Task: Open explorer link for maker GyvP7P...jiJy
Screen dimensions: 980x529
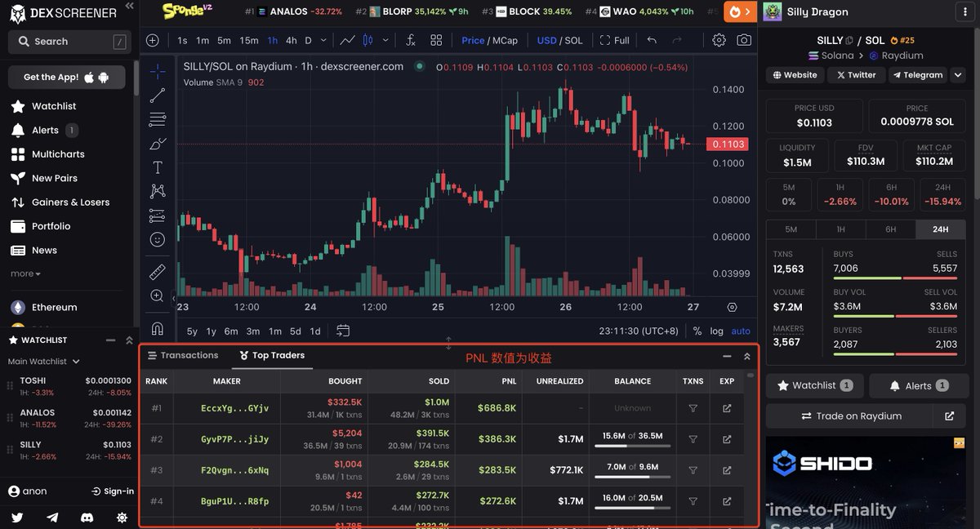Action: pos(727,439)
